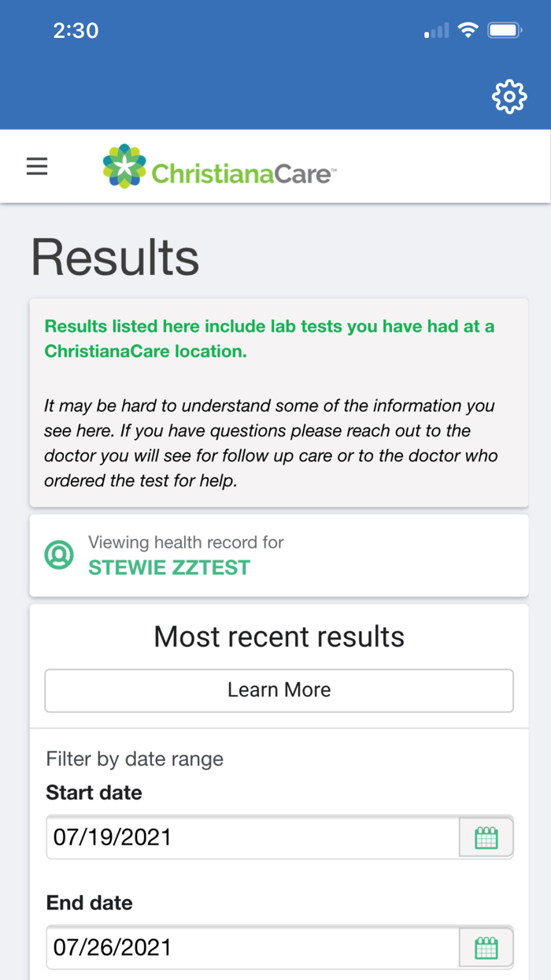
Task: Tap the Most recent results section header
Action: pyautogui.click(x=279, y=636)
